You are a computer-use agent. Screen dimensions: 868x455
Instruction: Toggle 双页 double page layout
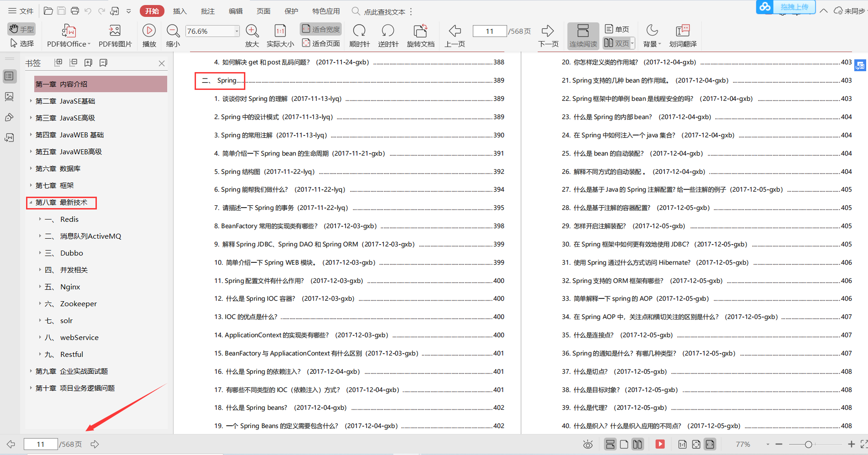pos(616,43)
